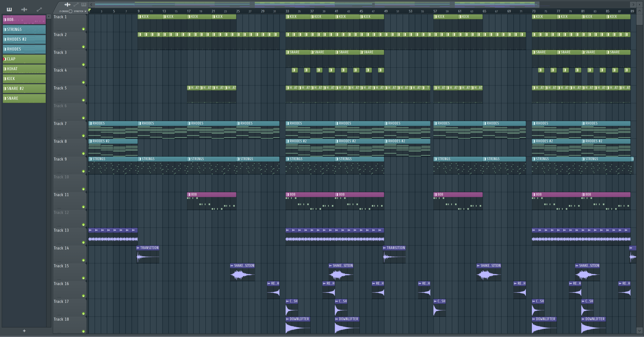Select the SNARE pattern in the picker

tap(24, 98)
